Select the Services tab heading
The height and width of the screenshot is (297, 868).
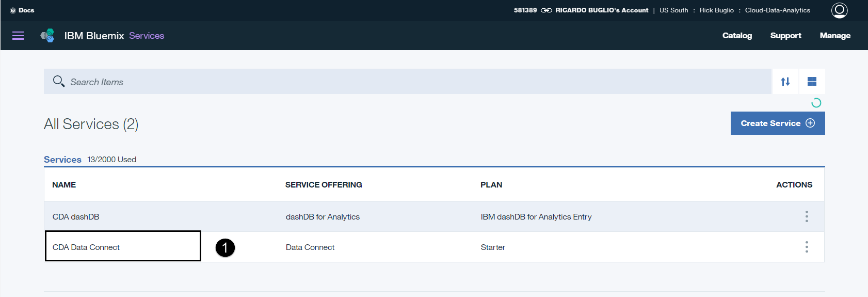click(x=62, y=160)
